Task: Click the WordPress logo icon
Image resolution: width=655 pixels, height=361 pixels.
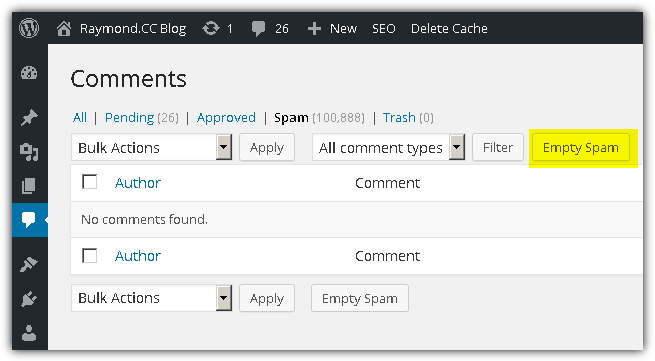Action: pyautogui.click(x=29, y=28)
